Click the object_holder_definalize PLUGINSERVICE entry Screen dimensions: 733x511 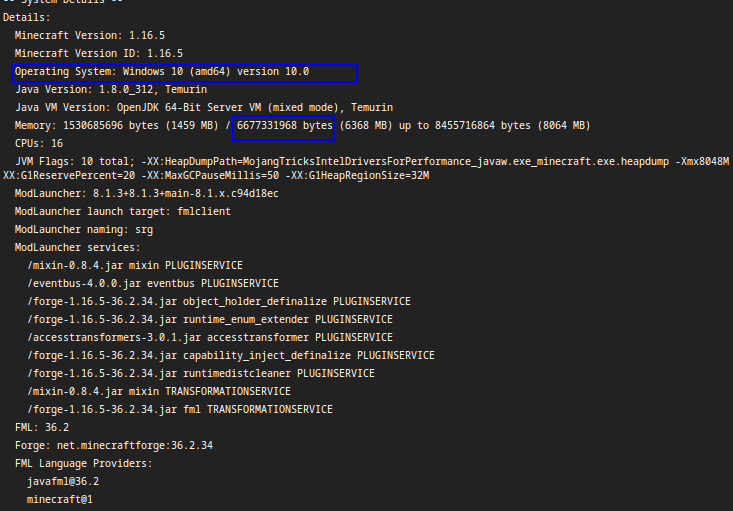tap(219, 301)
